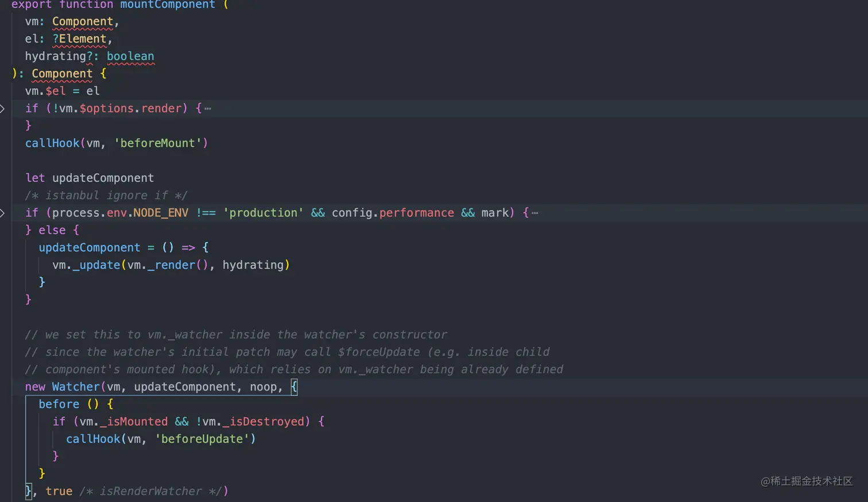Viewport: 868px width, 502px height.
Task: Click the comment line starting "component's mounted hook"
Action: (x=294, y=369)
